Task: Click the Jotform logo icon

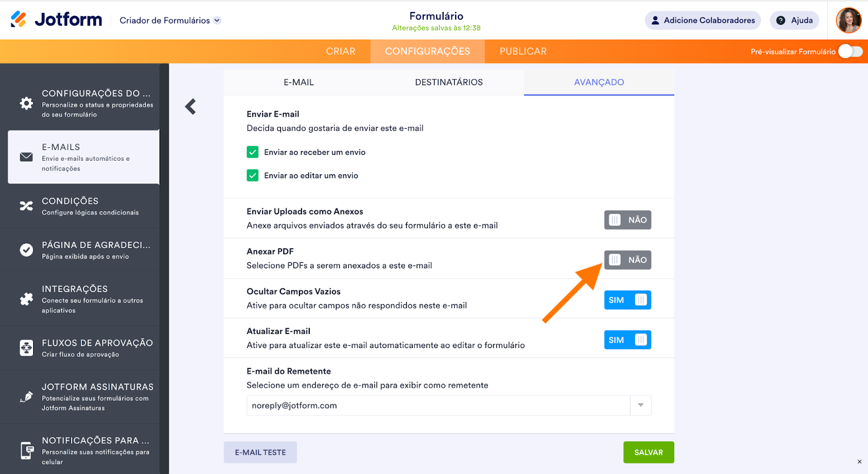Action: [18, 20]
